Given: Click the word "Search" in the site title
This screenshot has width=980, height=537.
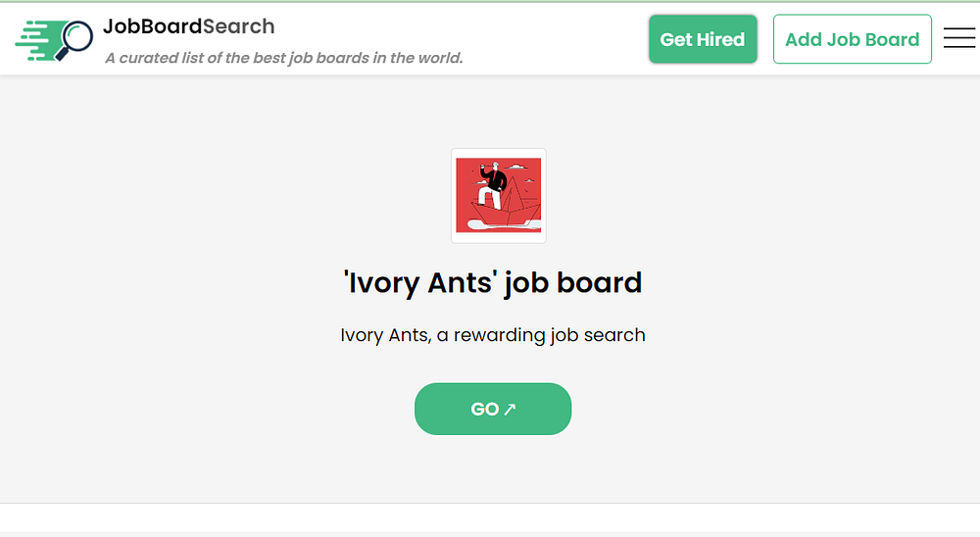Looking at the screenshot, I should click(238, 26).
